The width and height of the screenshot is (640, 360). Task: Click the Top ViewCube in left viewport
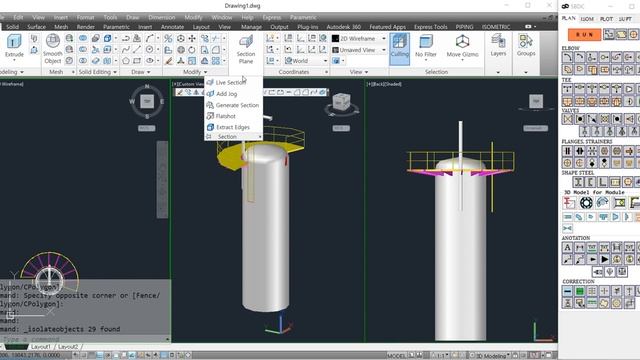[x=147, y=101]
